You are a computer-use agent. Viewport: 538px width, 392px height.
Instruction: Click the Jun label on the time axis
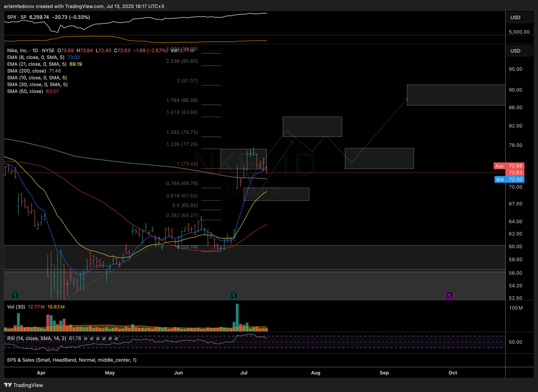tap(178, 373)
